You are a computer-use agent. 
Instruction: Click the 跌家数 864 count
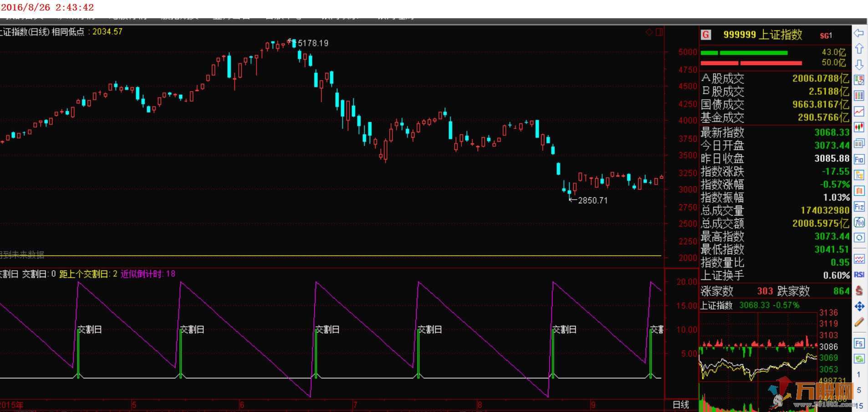coord(842,291)
